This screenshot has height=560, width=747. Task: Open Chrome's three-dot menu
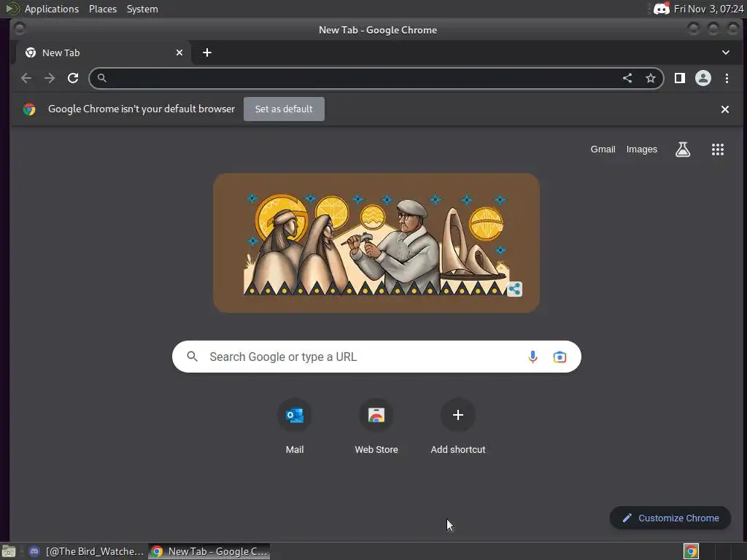[727, 78]
